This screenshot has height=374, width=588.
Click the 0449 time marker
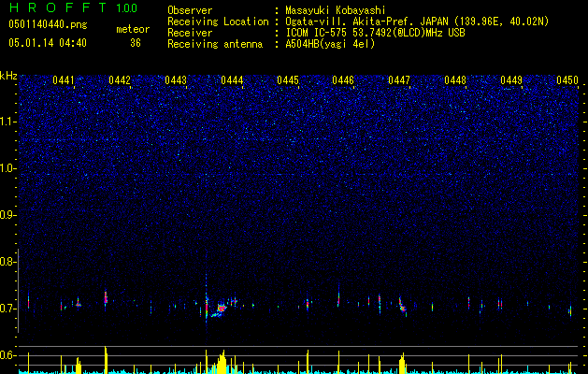pos(511,80)
